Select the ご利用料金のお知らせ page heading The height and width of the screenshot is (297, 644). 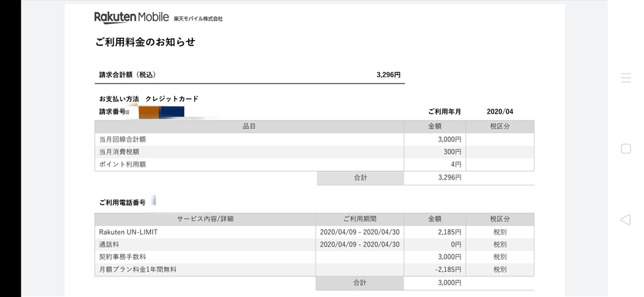pos(145,42)
